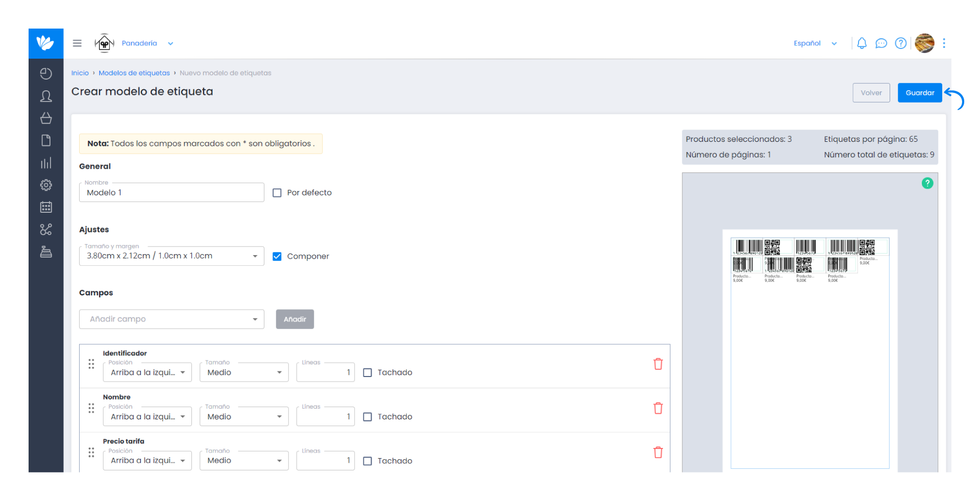The width and height of the screenshot is (980, 501).
Task: Open the Español language dropdown
Action: [x=815, y=43]
